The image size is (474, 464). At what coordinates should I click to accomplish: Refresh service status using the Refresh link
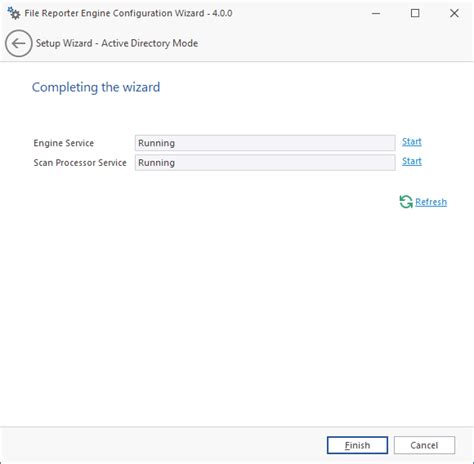click(x=431, y=202)
